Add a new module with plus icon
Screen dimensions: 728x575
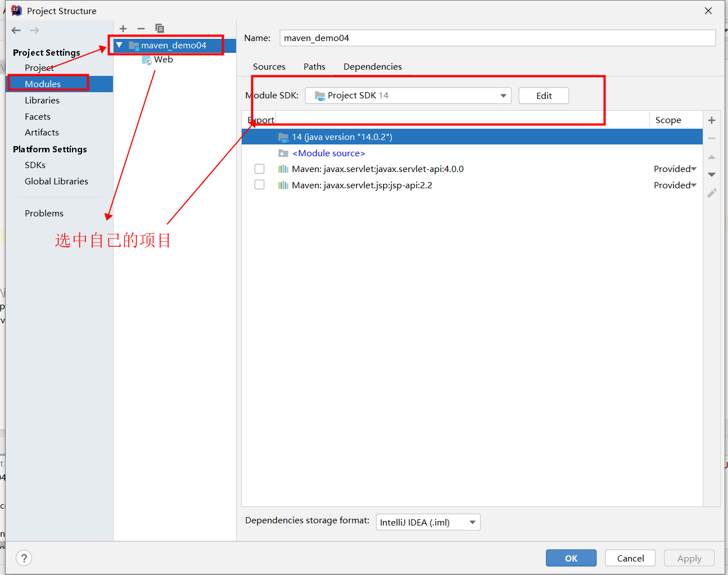(x=123, y=29)
